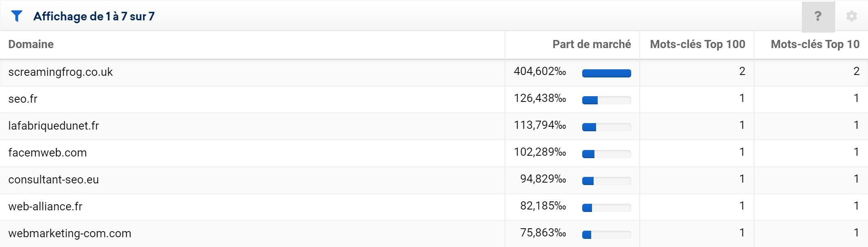Sort by the Domaine column header
The image size is (868, 247).
click(x=31, y=44)
